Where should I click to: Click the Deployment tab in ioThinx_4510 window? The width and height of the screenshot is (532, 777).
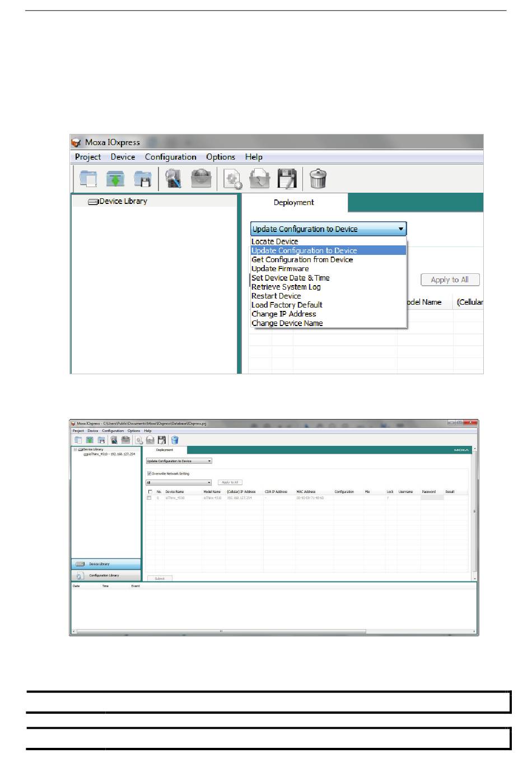[165, 450]
